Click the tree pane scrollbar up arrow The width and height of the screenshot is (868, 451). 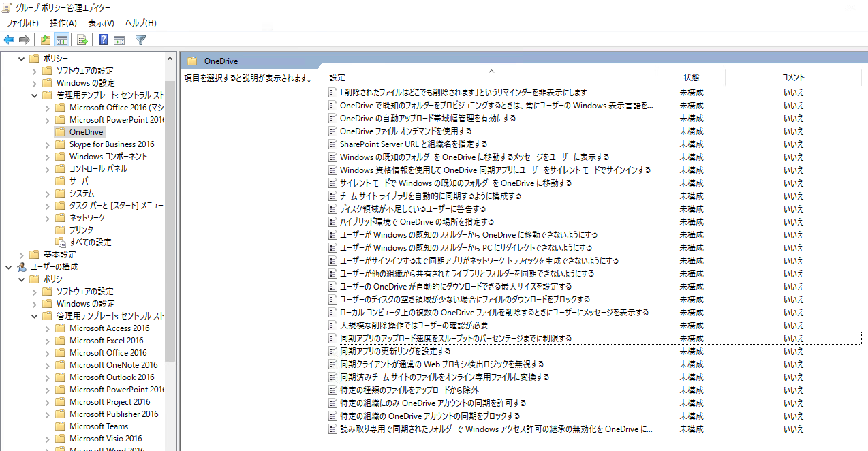[170, 58]
